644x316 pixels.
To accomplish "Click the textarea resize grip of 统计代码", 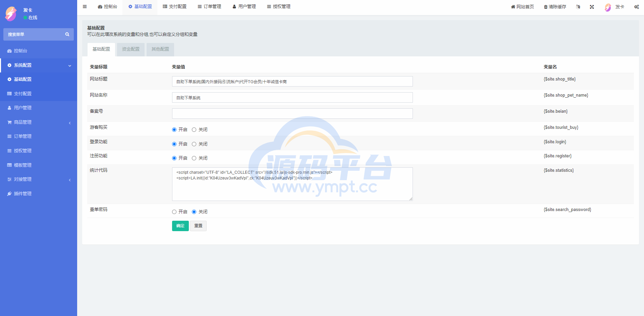I will (411, 199).
